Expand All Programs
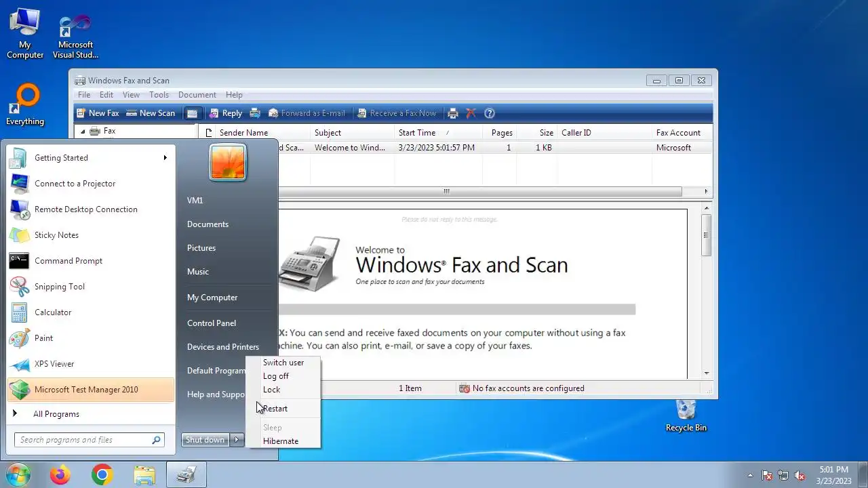This screenshot has height=488, width=868. click(x=90, y=414)
